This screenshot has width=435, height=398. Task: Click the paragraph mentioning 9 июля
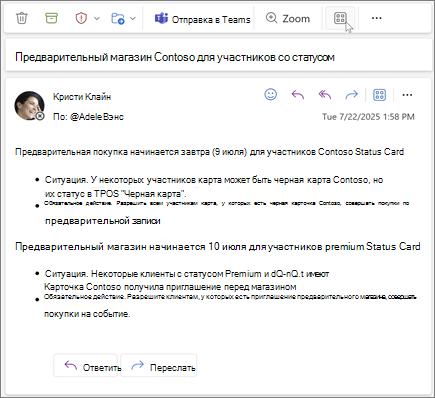tap(209, 152)
